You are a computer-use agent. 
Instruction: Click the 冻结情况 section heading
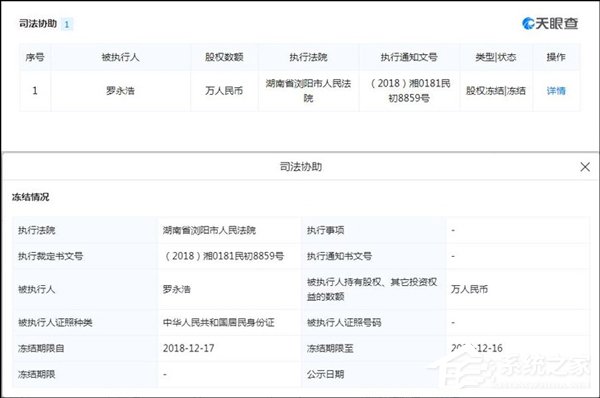tap(31, 197)
